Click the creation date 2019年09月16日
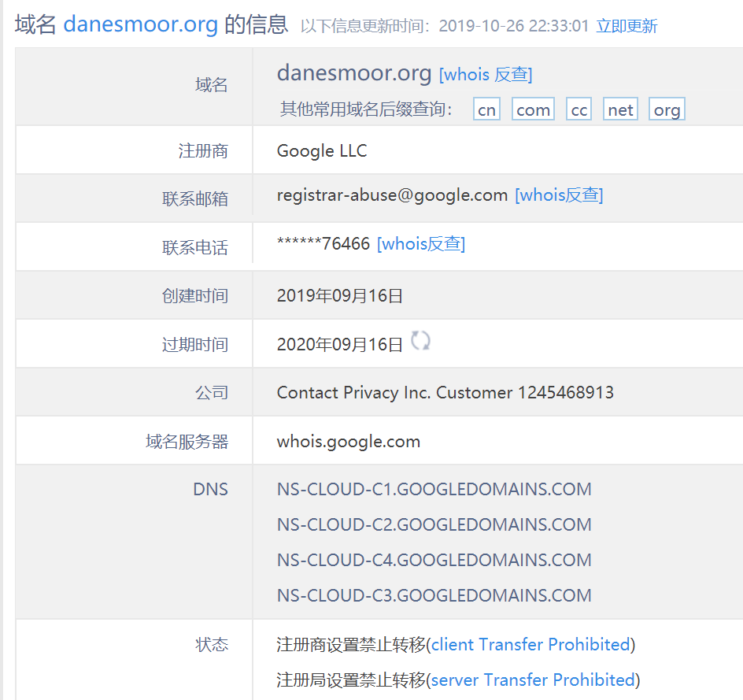Viewport: 743px width, 700px height. 340,296
